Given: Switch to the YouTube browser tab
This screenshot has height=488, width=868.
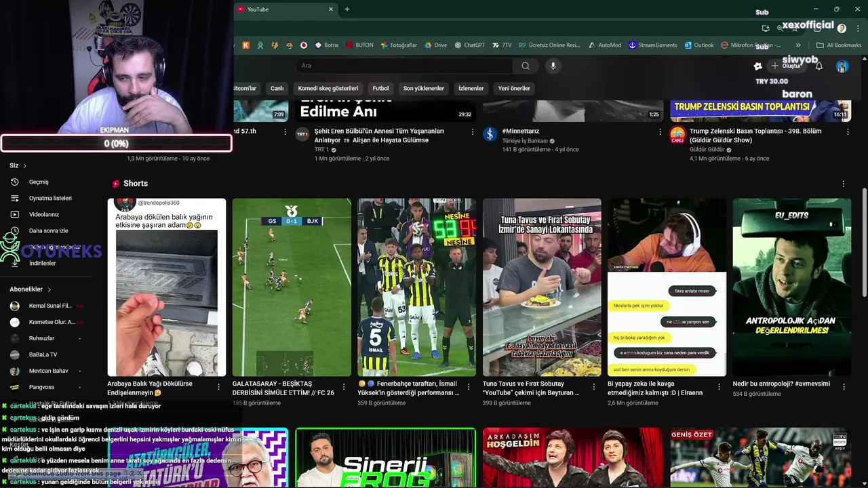Looking at the screenshot, I should coord(281,9).
